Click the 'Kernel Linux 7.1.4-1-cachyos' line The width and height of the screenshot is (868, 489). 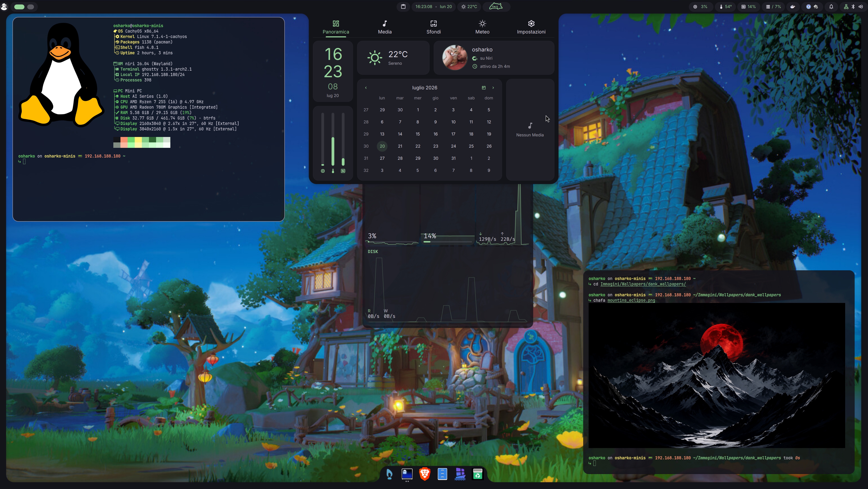[151, 36]
